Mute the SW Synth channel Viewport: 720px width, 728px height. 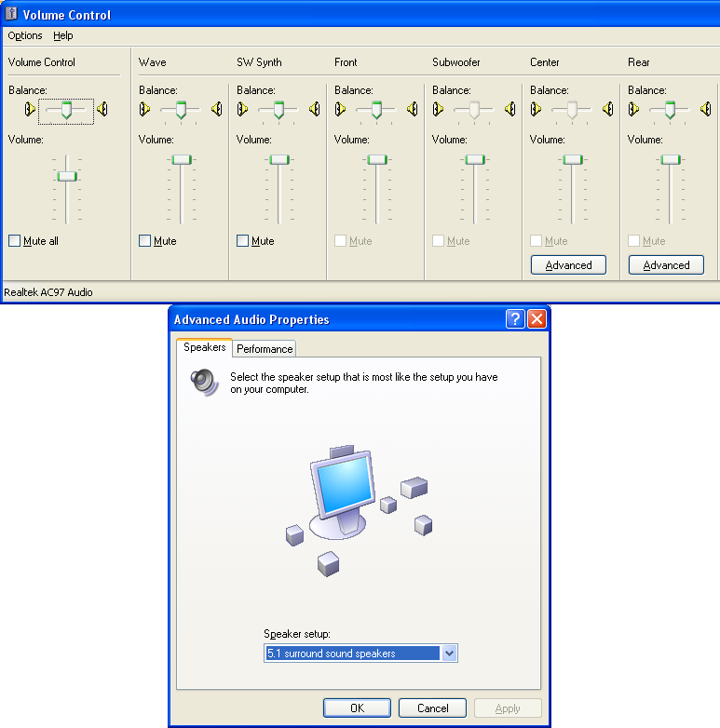[x=242, y=240]
